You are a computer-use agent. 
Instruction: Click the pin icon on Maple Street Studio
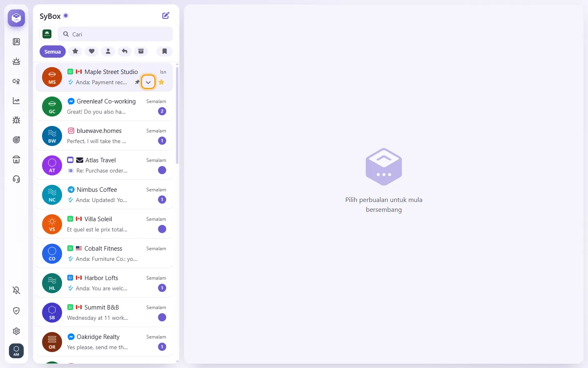point(137,82)
